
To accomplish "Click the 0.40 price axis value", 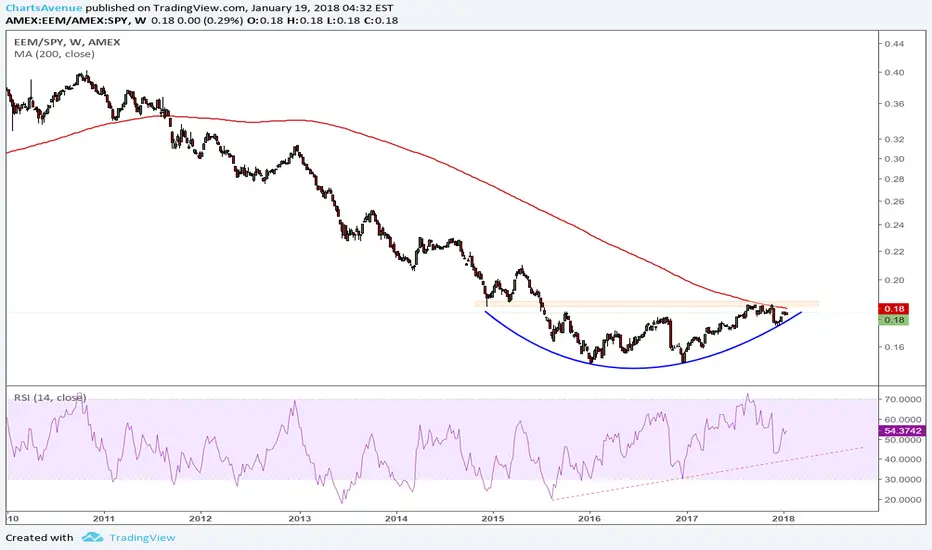I will click(894, 73).
